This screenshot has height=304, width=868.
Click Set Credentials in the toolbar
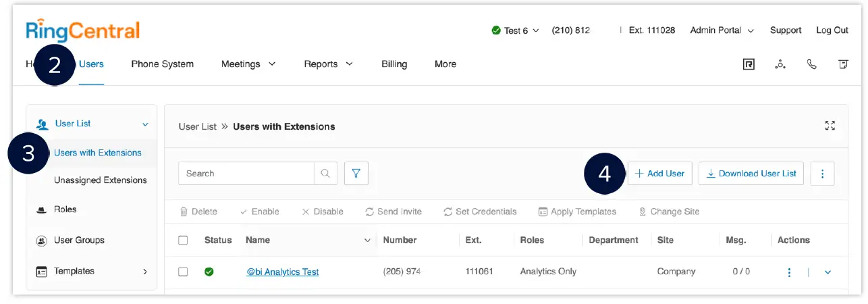tap(480, 211)
